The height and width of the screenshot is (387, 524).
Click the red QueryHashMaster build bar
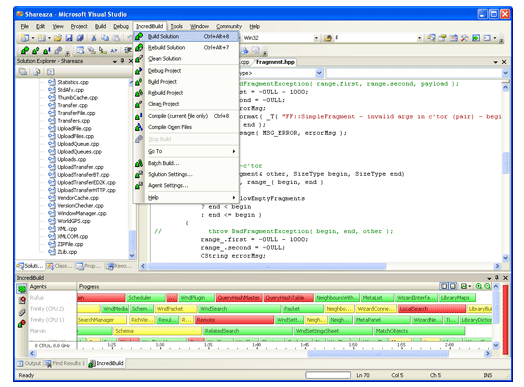coord(239,297)
